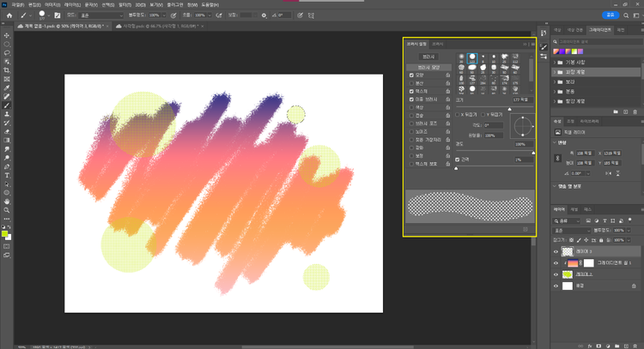
Task: Click the Lasso tool icon
Action: pos(7,52)
